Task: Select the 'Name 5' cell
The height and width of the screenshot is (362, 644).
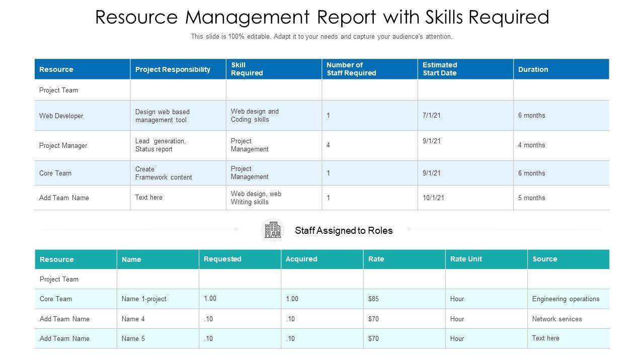Action: pyautogui.click(x=158, y=338)
